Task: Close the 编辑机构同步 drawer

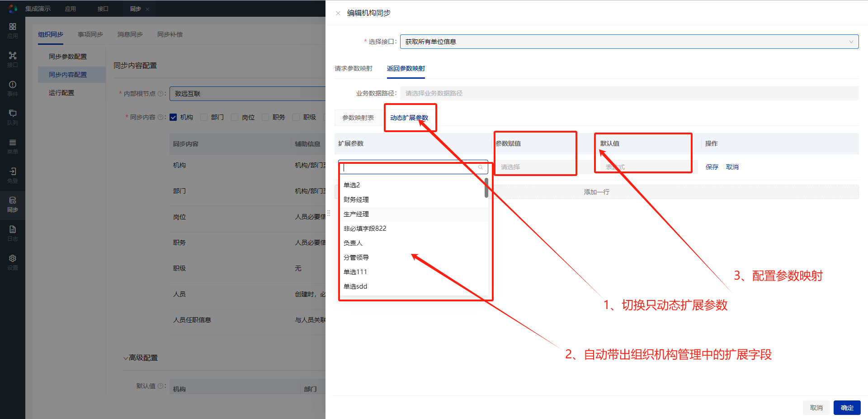Action: 338,13
